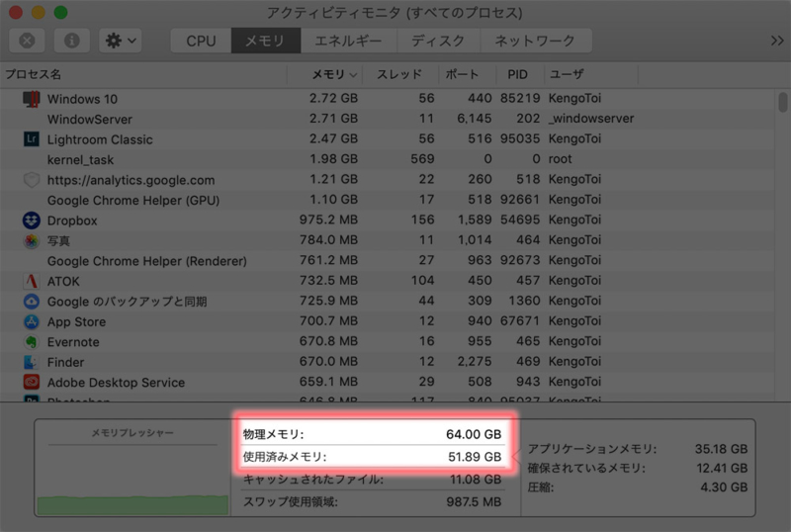Select the Windows 10 process name
Viewport: 791px width, 532px height.
pyautogui.click(x=82, y=99)
